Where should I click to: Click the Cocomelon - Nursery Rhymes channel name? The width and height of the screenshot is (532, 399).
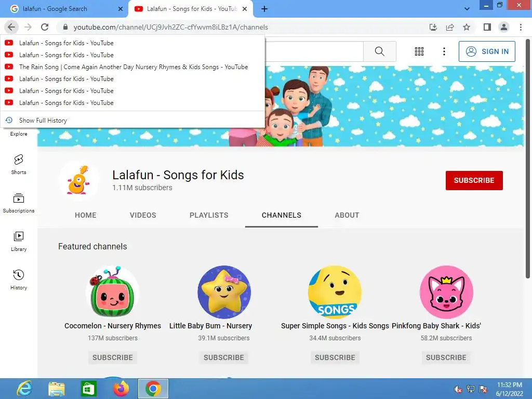pyautogui.click(x=113, y=326)
